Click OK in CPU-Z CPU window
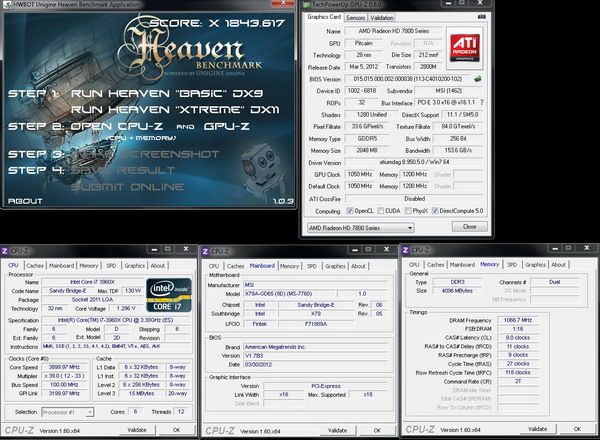 coord(176,430)
